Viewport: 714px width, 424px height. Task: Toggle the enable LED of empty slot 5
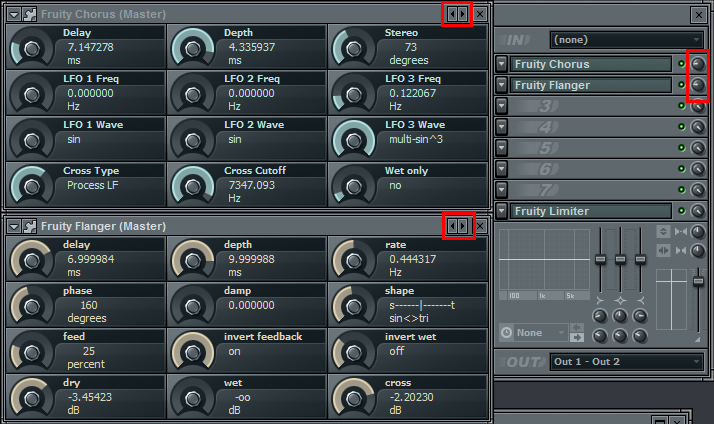click(x=682, y=148)
